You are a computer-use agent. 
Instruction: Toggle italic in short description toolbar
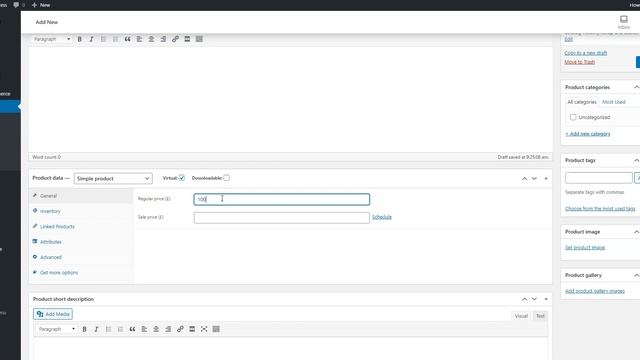coord(96,329)
